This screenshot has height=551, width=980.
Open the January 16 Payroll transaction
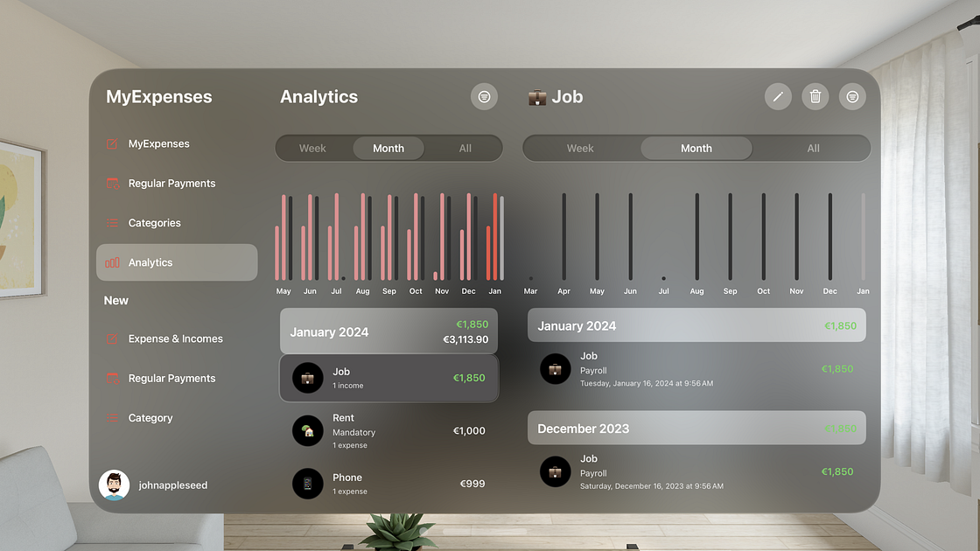click(696, 369)
